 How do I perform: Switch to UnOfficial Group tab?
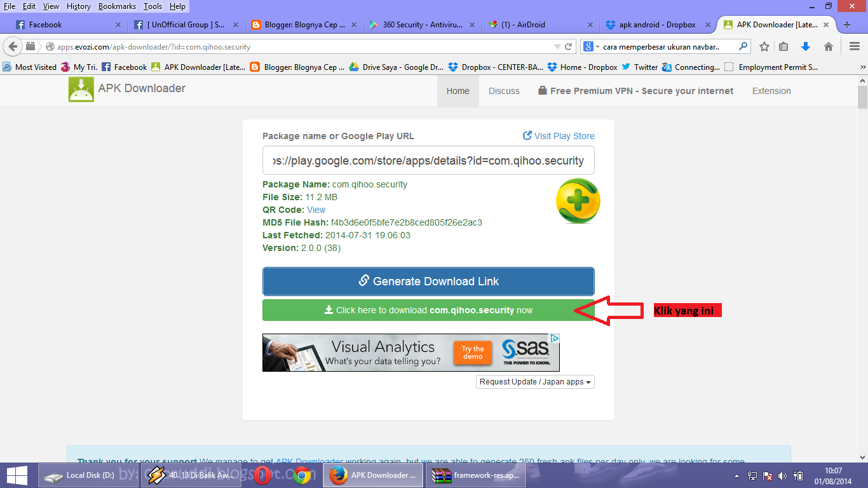point(186,25)
